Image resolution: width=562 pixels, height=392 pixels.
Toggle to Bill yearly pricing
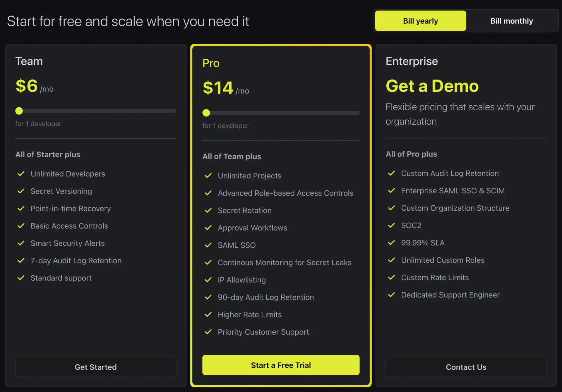click(x=420, y=20)
